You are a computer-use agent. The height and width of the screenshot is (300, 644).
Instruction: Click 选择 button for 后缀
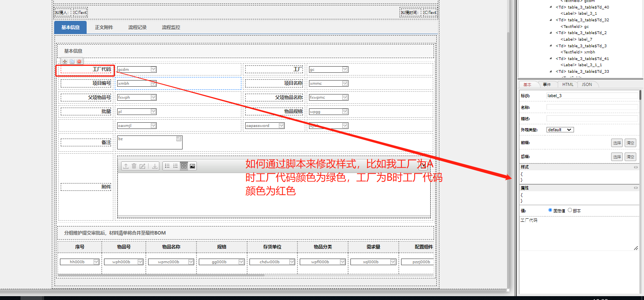coord(617,157)
